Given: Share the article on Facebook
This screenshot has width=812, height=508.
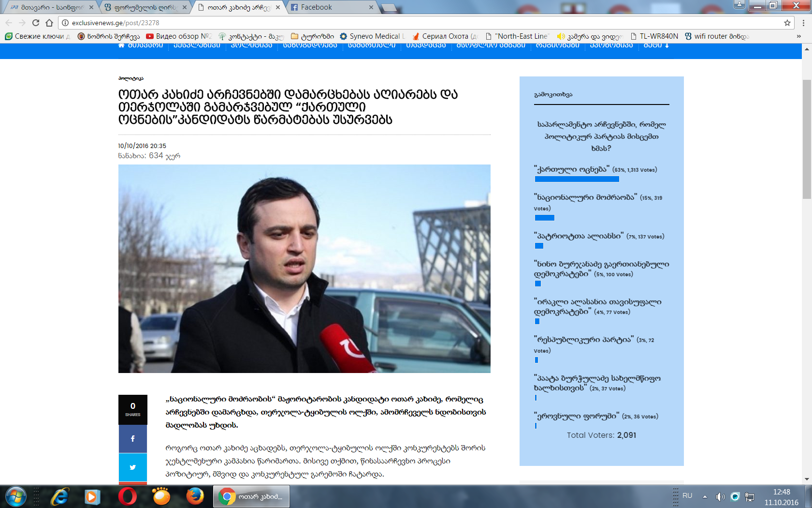Looking at the screenshot, I should [x=133, y=439].
